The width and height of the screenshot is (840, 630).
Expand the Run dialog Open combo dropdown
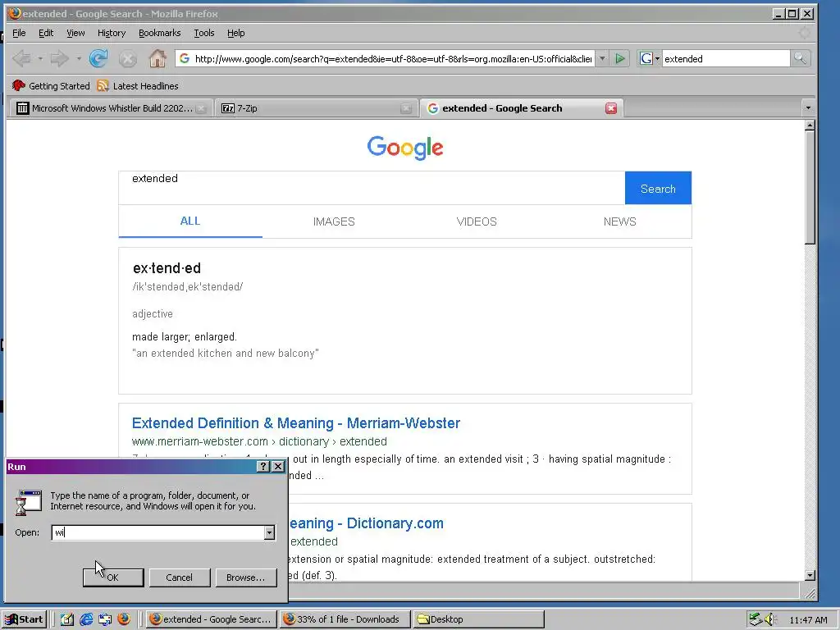tap(269, 532)
